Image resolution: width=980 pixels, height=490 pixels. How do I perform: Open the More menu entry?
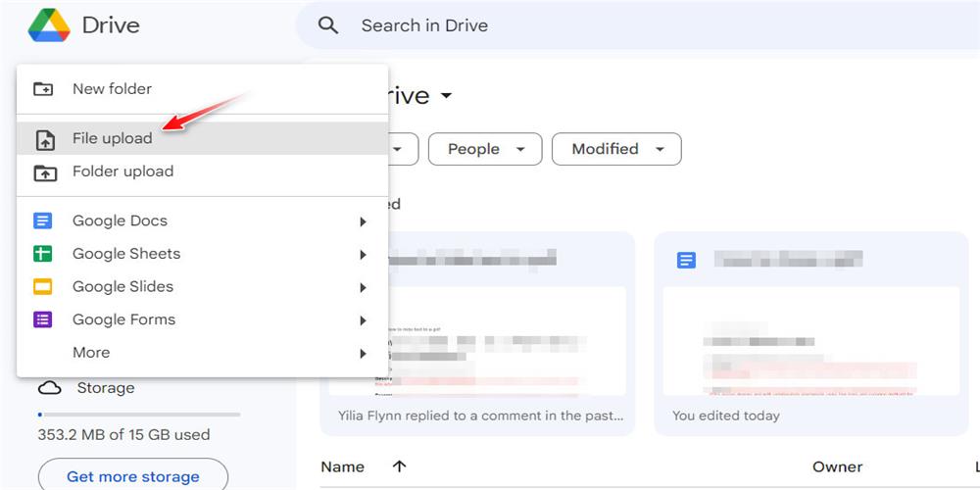coord(203,353)
